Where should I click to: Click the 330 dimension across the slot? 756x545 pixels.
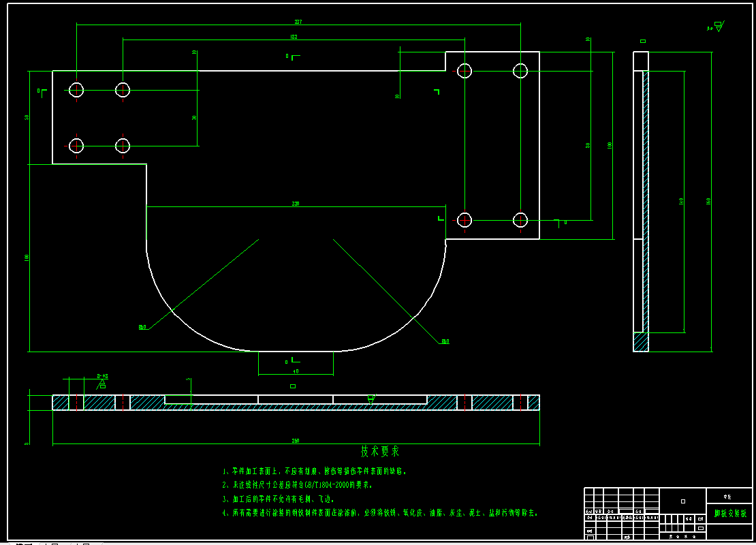click(296, 204)
